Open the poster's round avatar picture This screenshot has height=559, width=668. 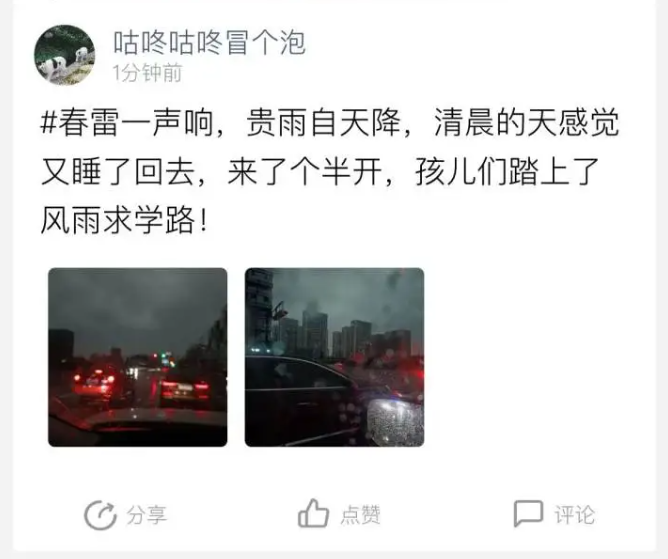click(64, 55)
